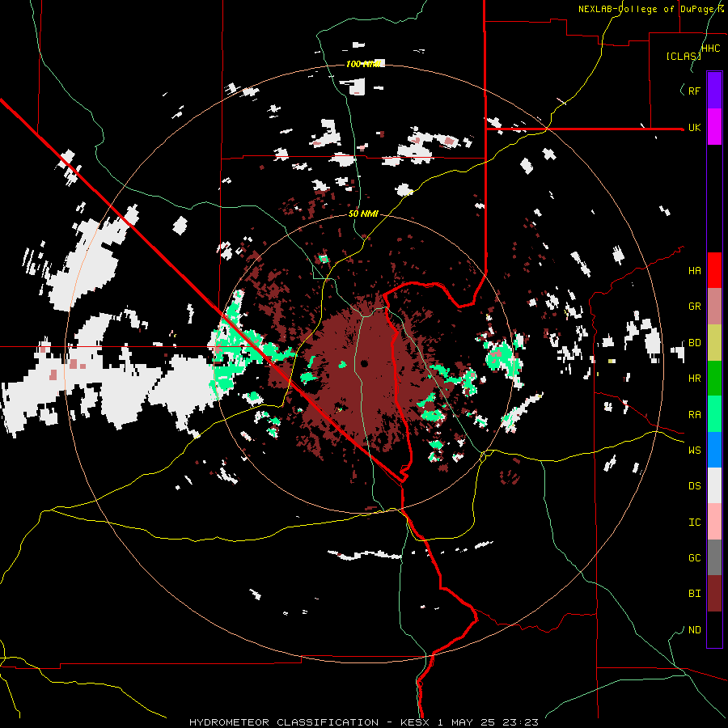
Task: Click the BI brown legend swatch
Action: pyautogui.click(x=714, y=594)
